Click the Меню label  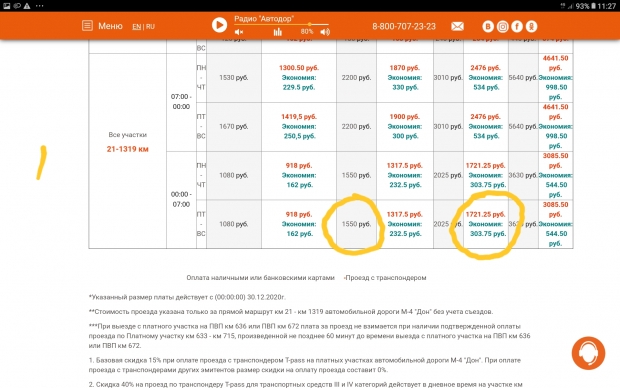click(x=110, y=26)
